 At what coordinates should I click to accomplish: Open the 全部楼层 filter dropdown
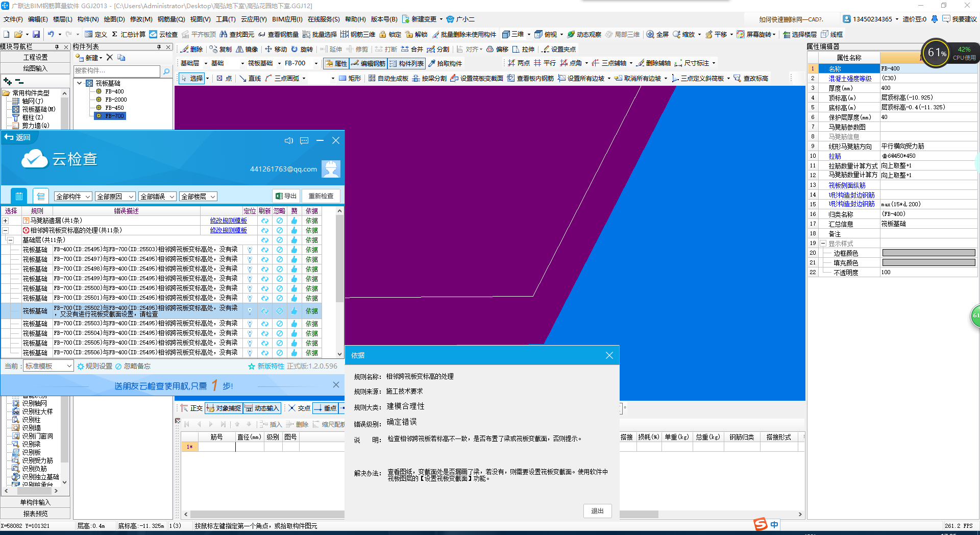199,197
